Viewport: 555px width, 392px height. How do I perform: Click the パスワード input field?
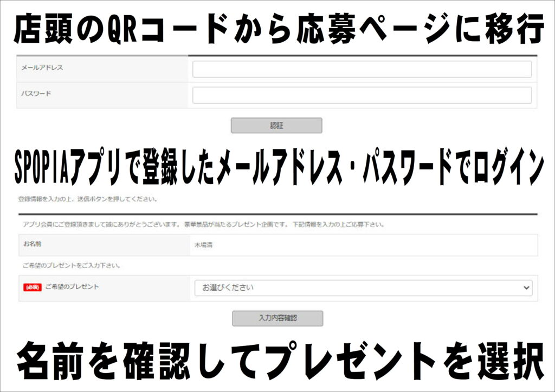(x=362, y=95)
